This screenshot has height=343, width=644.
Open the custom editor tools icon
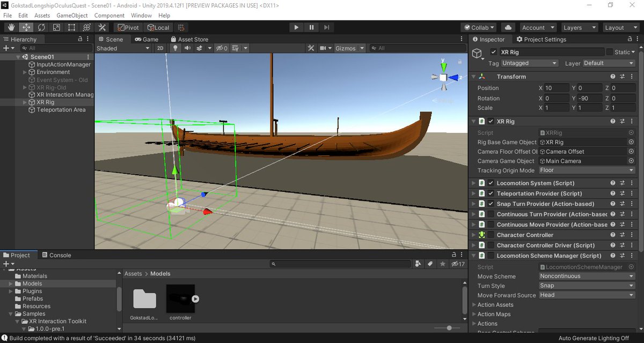point(102,27)
